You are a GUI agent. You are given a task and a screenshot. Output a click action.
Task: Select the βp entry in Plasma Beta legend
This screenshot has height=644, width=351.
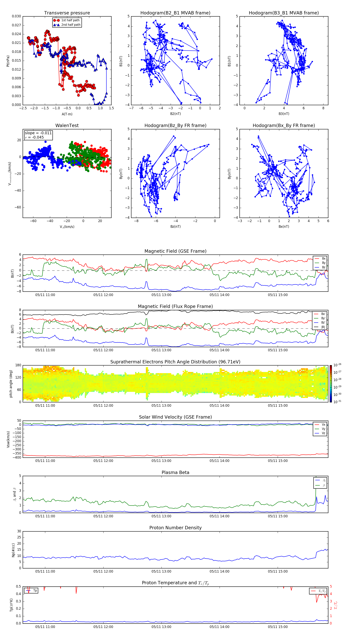[321, 480]
